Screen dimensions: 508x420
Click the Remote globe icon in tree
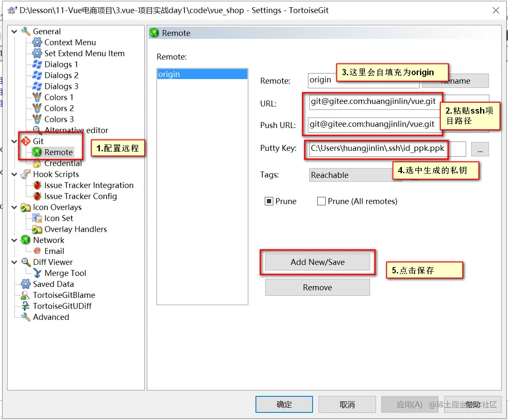37,152
